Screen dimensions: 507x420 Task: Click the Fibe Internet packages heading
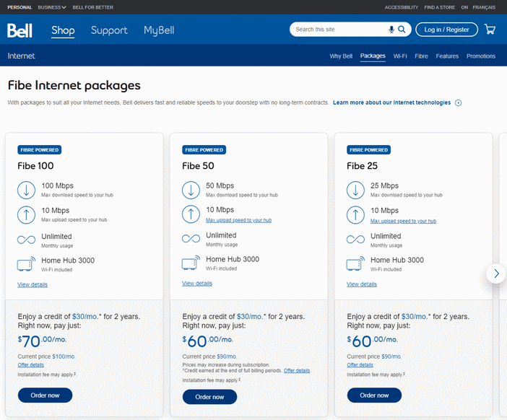point(74,86)
